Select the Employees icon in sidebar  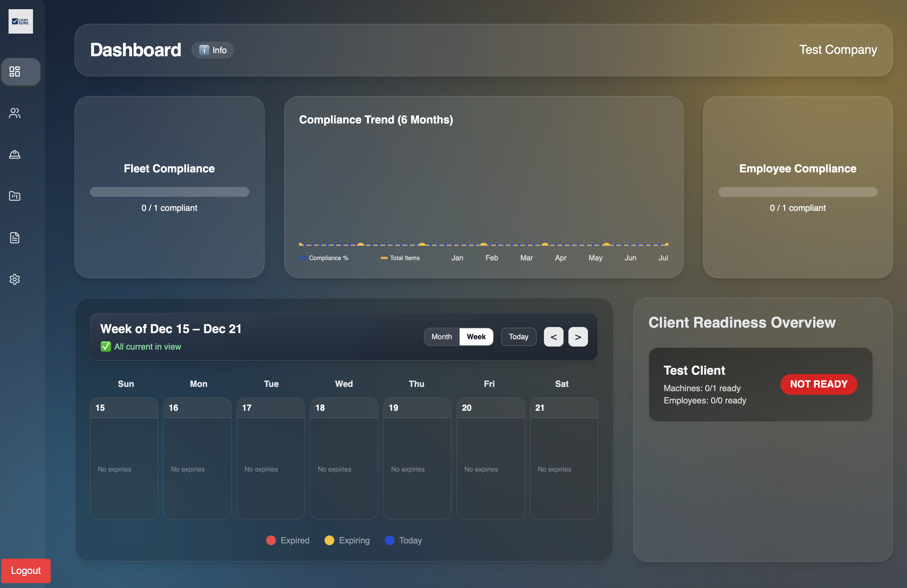coord(14,113)
